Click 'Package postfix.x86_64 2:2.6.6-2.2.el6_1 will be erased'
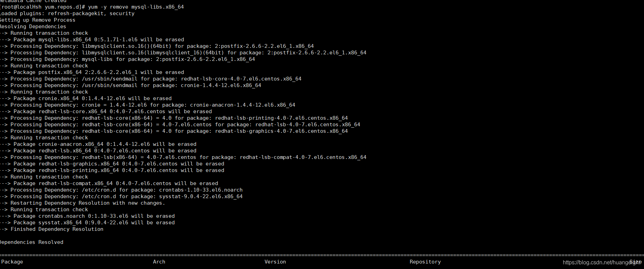The height and width of the screenshot is (269, 644). point(92,72)
